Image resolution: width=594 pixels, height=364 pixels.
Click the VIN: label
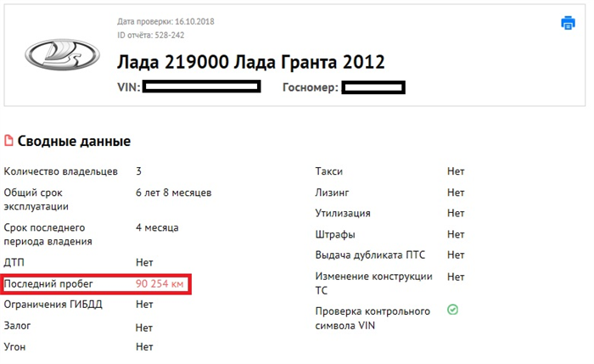coord(129,87)
